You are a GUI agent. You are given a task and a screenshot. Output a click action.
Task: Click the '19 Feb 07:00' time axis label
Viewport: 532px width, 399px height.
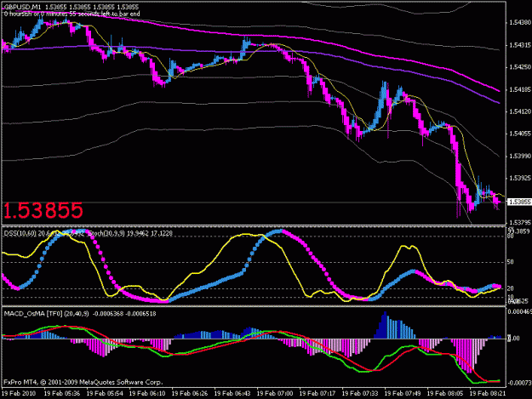274,394
